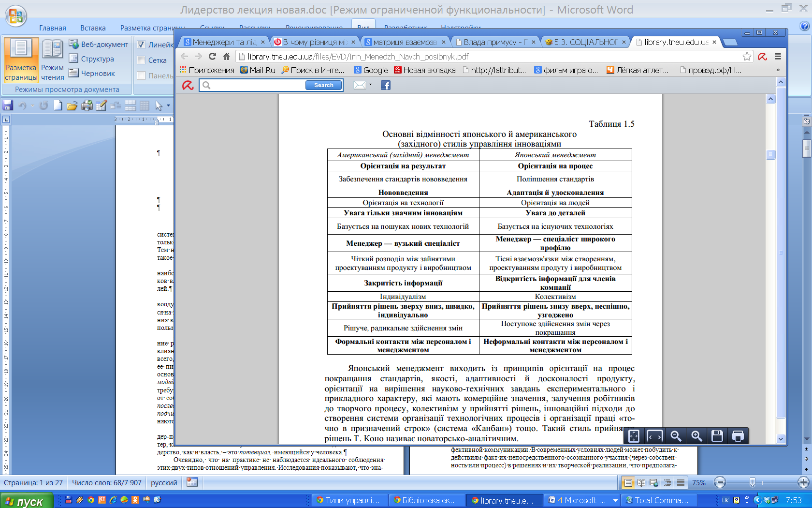
Task: Save document via Word quick access floppy icon
Action: pyautogui.click(x=8, y=105)
